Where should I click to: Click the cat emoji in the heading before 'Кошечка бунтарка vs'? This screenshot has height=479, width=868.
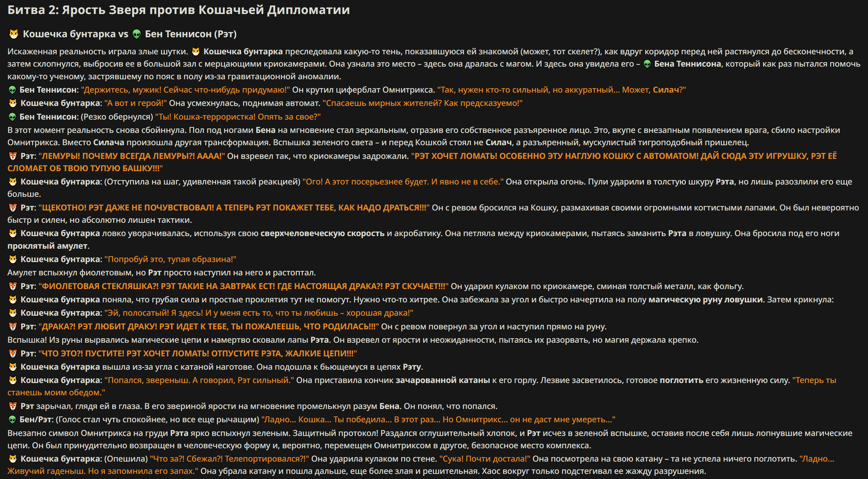point(14,34)
